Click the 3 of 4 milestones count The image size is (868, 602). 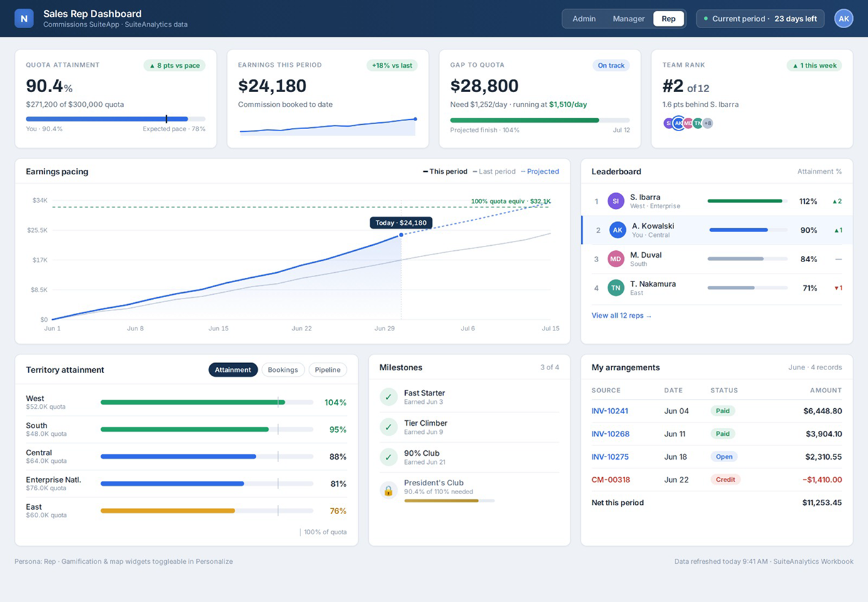[549, 367]
